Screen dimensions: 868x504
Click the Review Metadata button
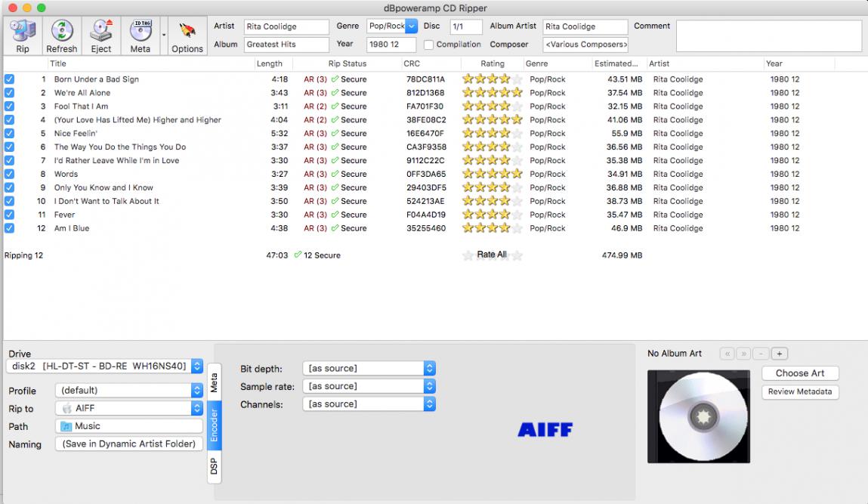tap(800, 392)
